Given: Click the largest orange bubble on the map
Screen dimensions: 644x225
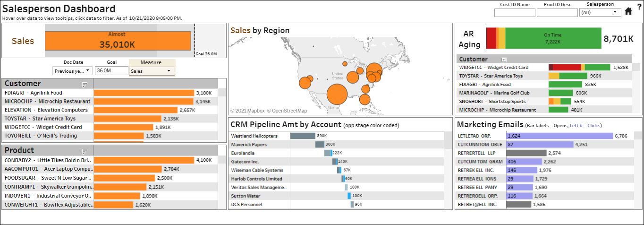Looking at the screenshot, I should 336,95.
